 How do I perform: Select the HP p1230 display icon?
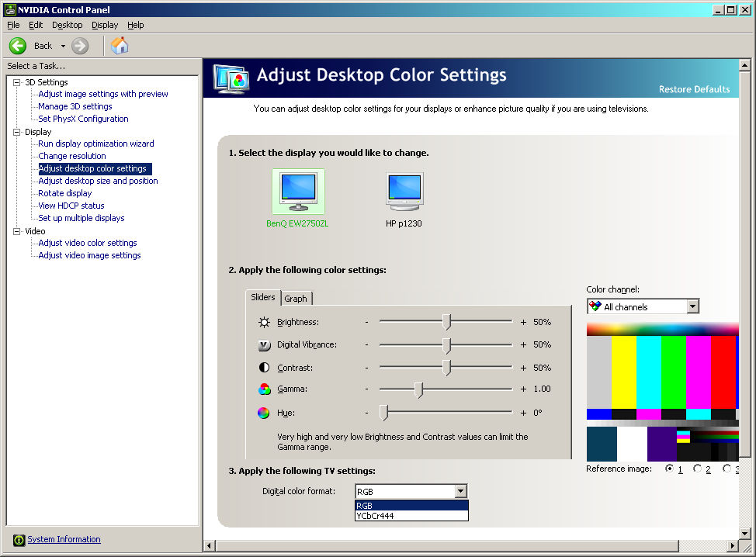404,192
